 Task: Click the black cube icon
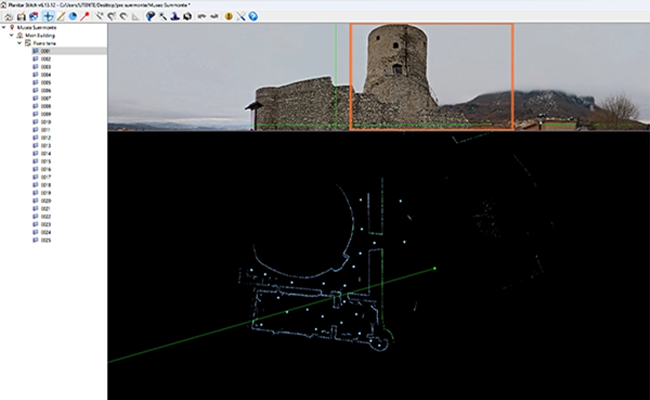pos(187,16)
